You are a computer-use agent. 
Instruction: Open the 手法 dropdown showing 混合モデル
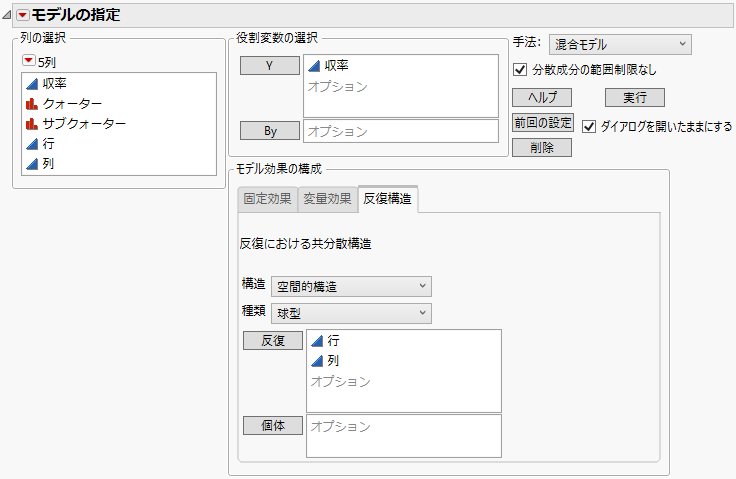point(620,44)
